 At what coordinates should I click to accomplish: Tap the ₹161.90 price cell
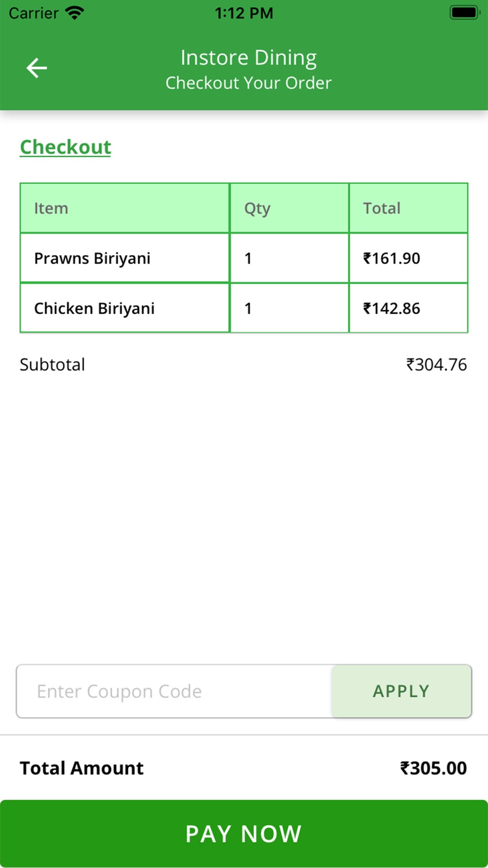[391, 258]
